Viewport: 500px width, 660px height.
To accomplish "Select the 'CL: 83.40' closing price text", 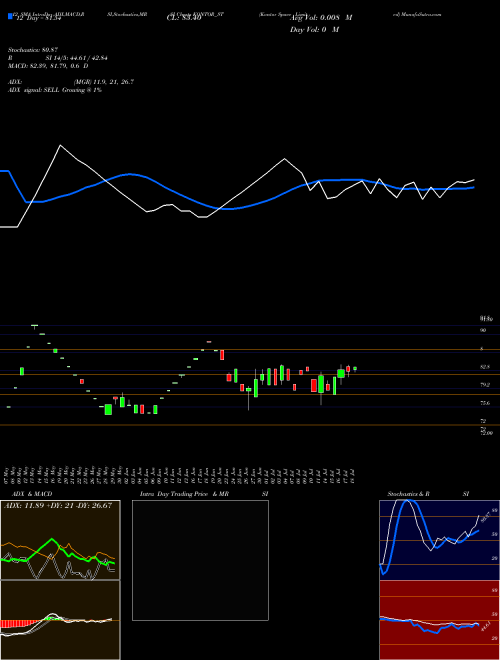I will pos(184,18).
